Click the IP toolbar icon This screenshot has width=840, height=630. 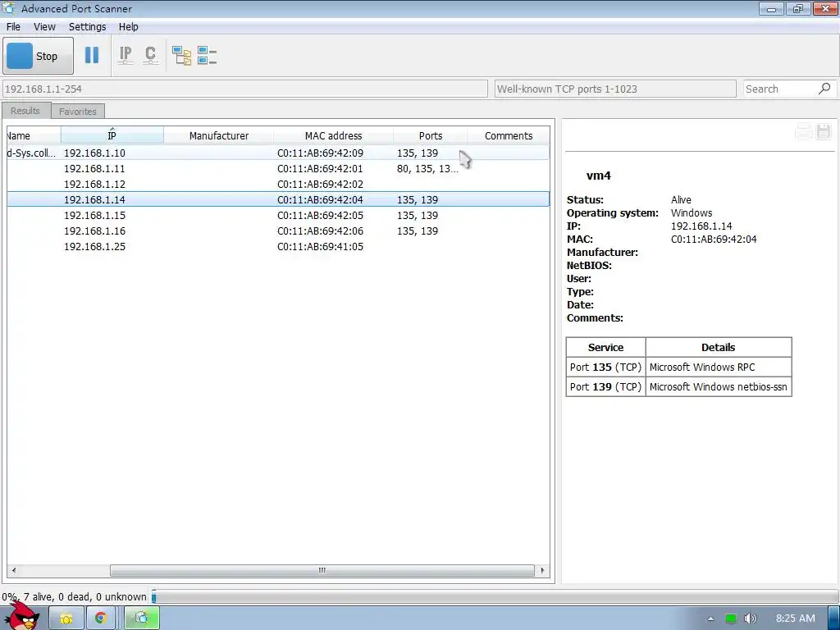click(126, 55)
